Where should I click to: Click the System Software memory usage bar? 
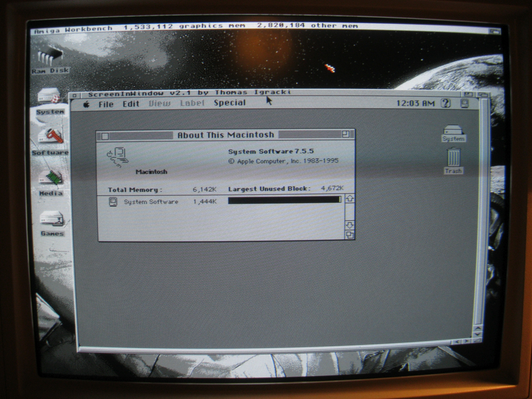(x=284, y=200)
